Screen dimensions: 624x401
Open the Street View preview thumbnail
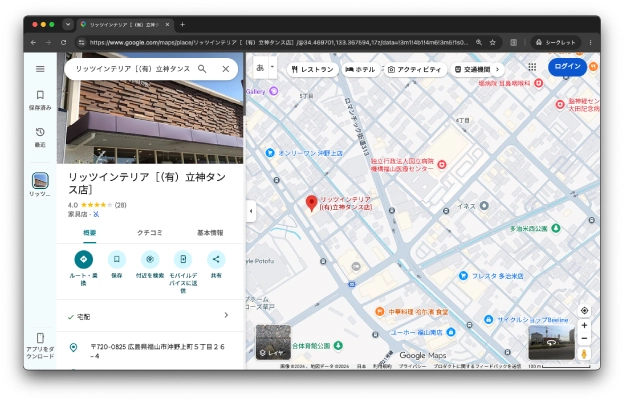point(551,342)
